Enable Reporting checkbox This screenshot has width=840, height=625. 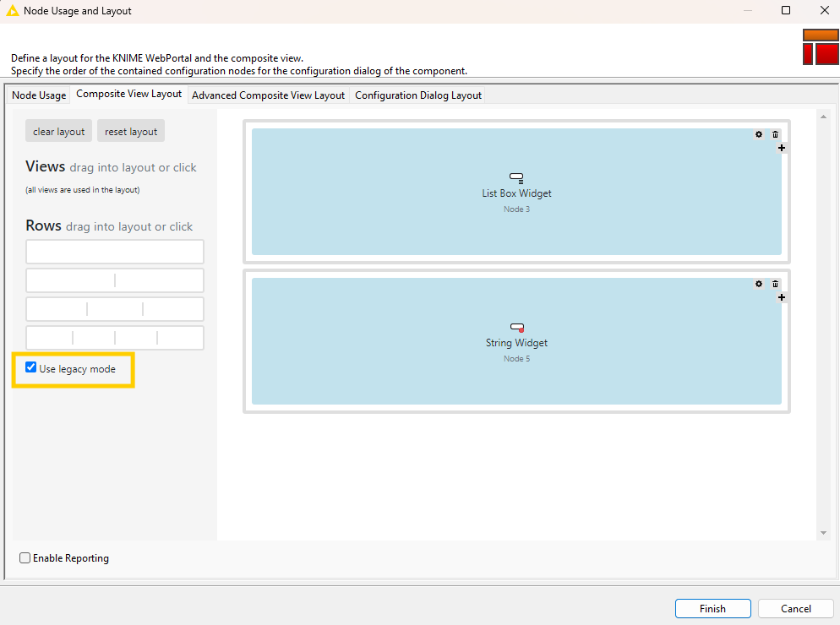(x=25, y=558)
